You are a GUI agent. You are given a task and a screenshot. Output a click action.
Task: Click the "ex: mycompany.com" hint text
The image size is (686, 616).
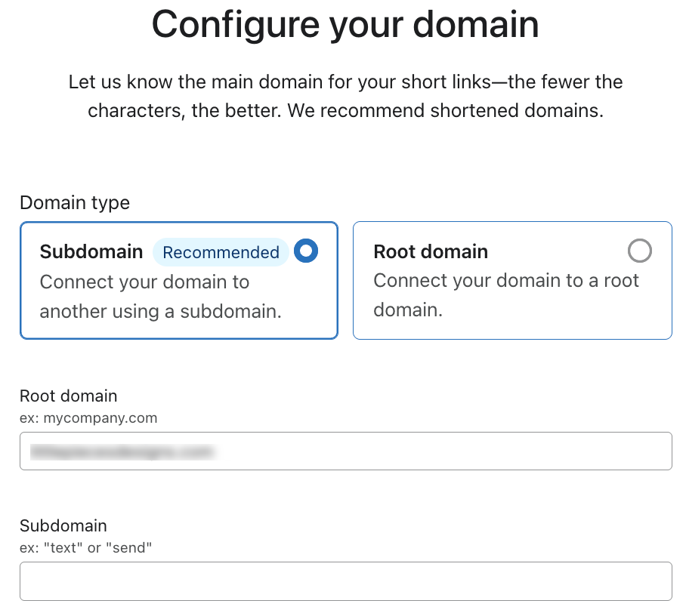click(88, 417)
